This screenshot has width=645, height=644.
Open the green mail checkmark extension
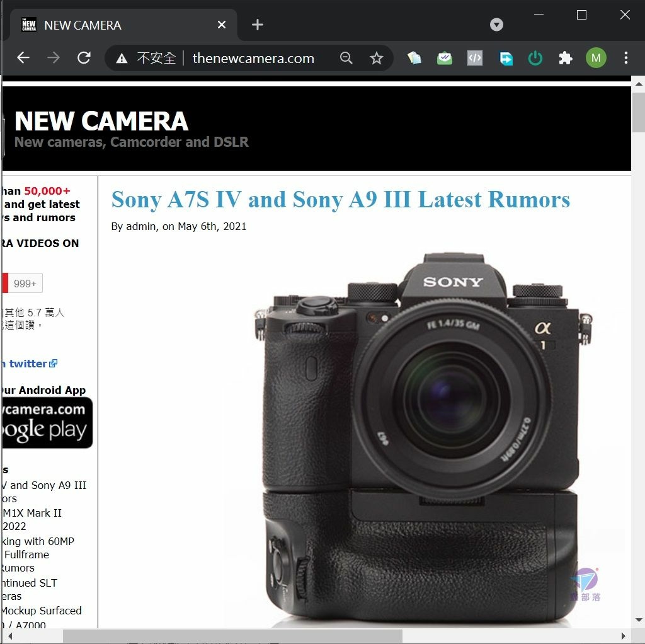point(444,58)
